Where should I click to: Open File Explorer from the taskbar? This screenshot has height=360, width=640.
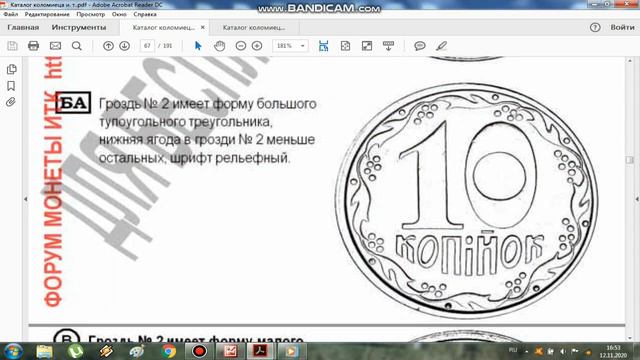pos(44,351)
